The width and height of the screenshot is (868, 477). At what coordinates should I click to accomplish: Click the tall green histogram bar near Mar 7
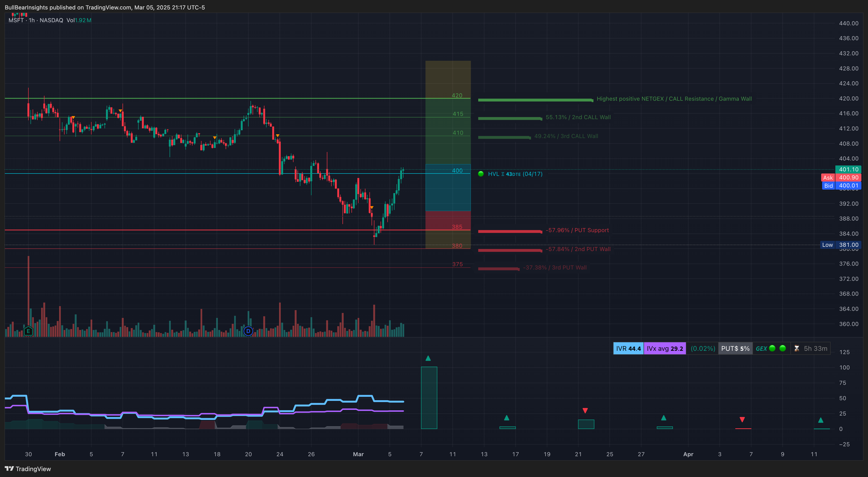pyautogui.click(x=429, y=398)
